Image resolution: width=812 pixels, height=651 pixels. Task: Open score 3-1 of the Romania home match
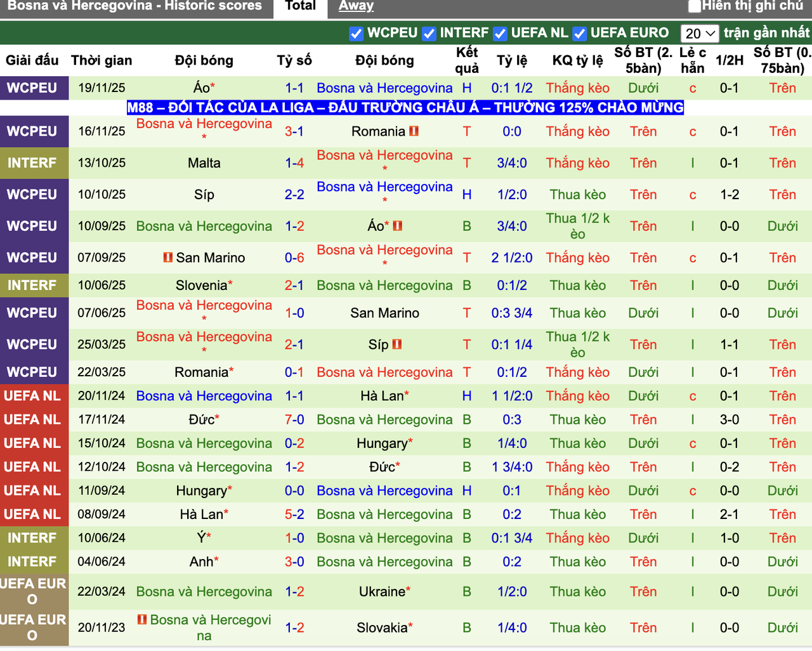(294, 131)
